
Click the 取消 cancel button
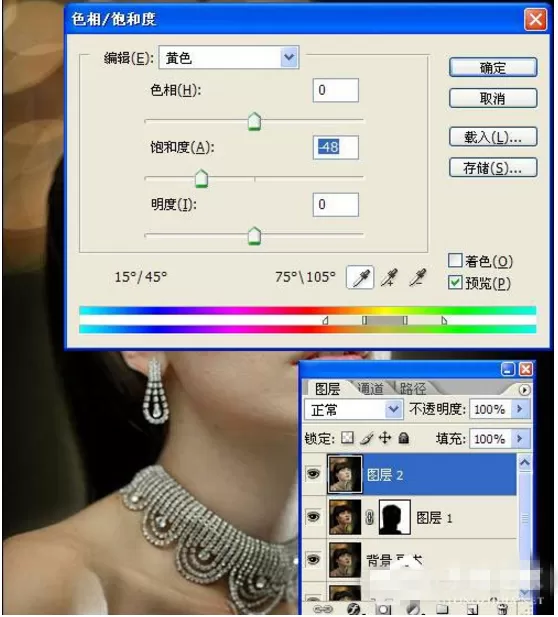[x=493, y=98]
